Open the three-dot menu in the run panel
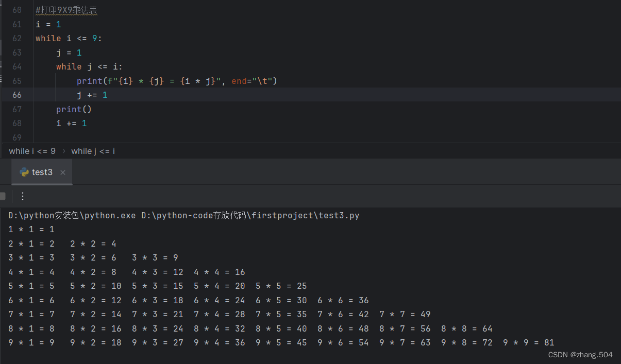This screenshot has height=364, width=621. coord(22,196)
